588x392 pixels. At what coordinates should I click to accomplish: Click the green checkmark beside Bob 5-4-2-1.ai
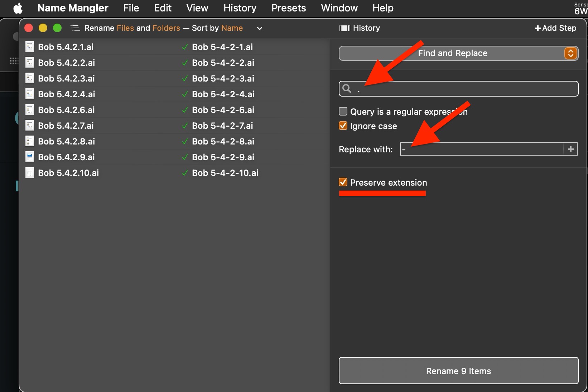(185, 47)
